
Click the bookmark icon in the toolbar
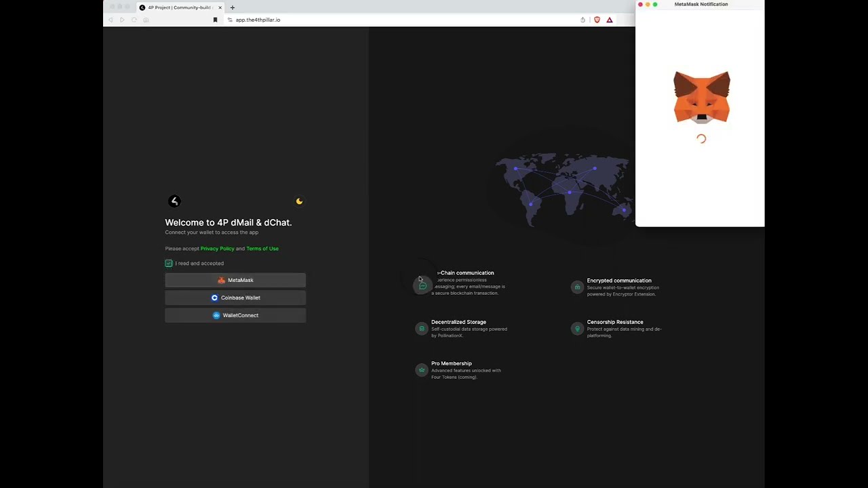[x=215, y=20]
